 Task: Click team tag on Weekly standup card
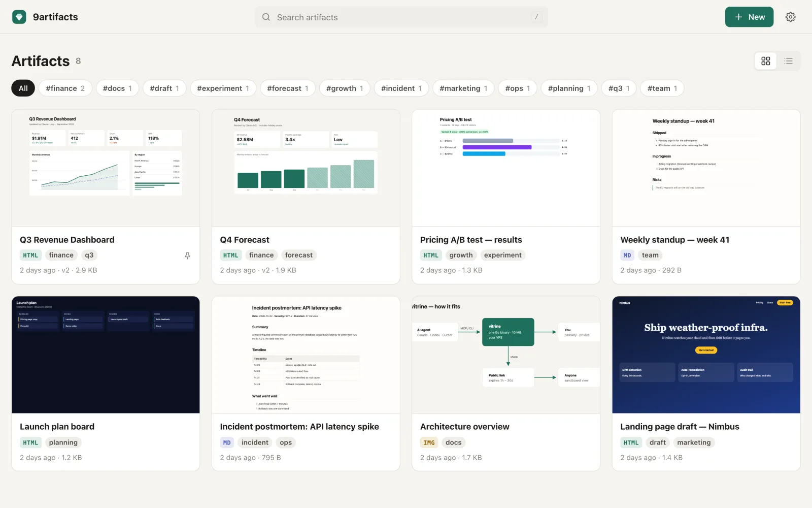[x=650, y=255]
